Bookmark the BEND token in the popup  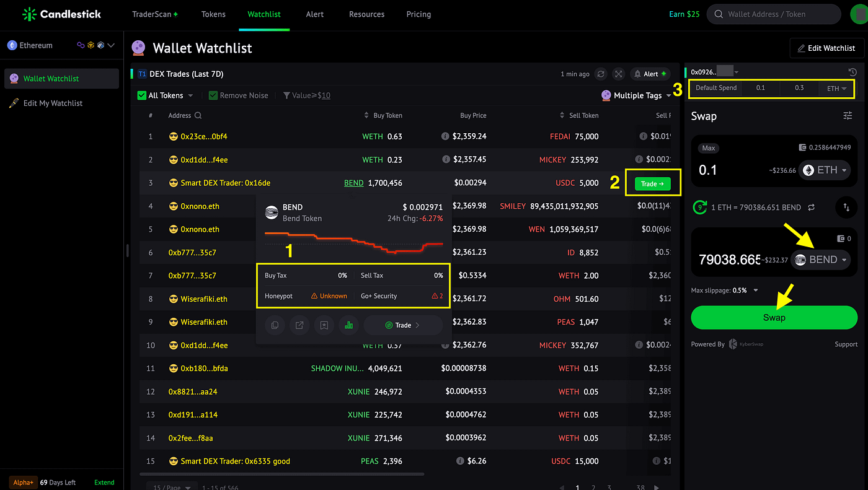[x=324, y=325]
